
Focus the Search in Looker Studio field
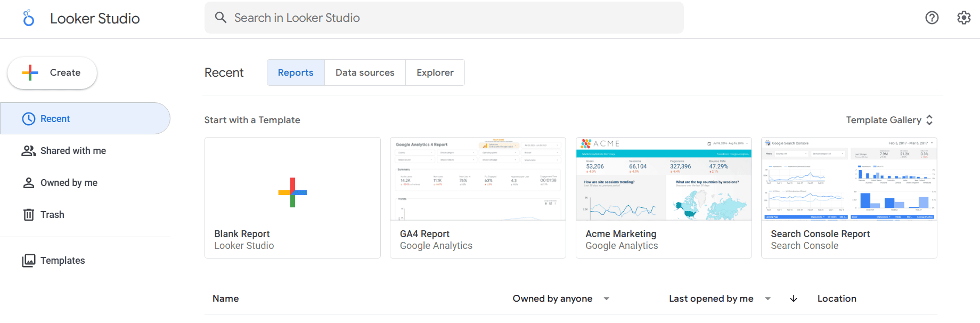coord(444,18)
